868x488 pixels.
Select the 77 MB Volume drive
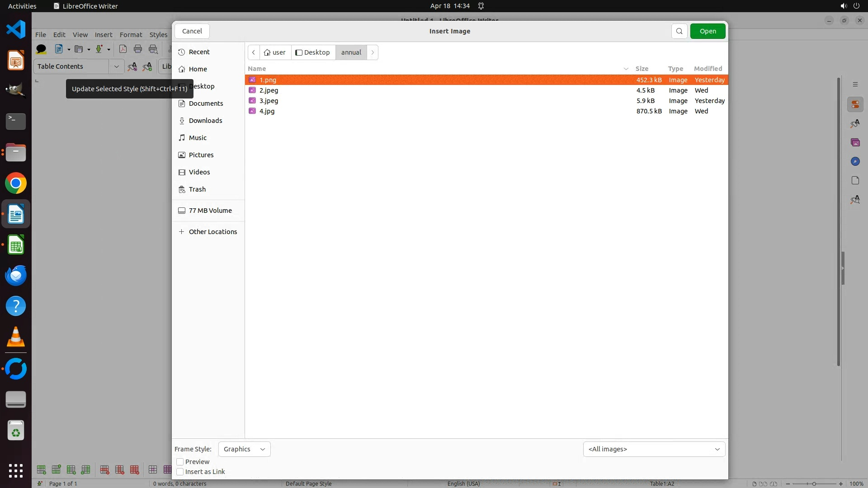tap(210, 211)
